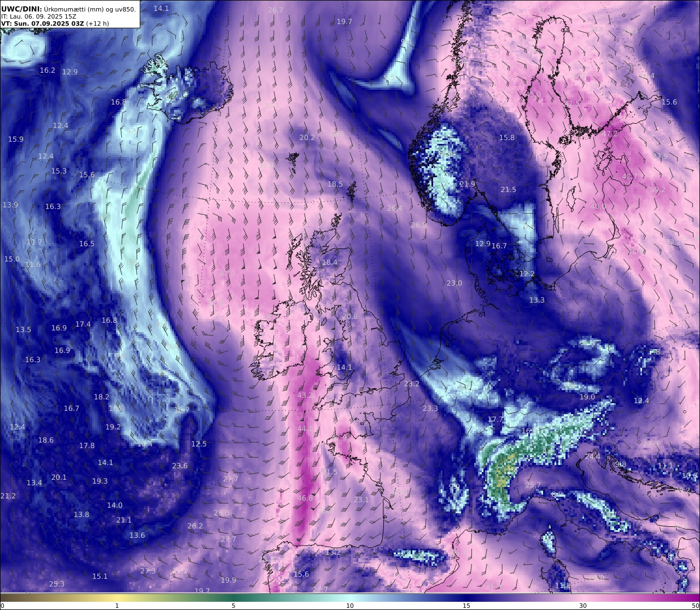Screen dimensions: 700x610
Task: Click the map value 12.5
Action: click(x=199, y=444)
